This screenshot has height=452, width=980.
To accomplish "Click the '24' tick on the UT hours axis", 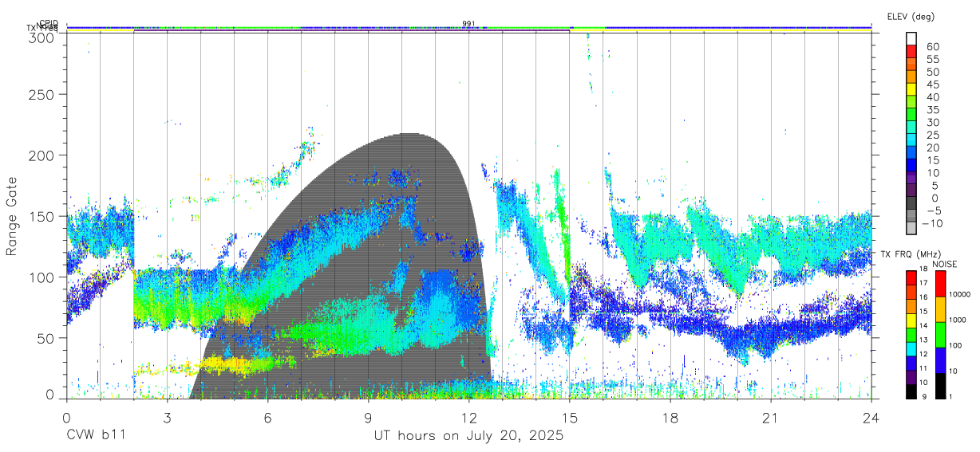I will click(871, 417).
